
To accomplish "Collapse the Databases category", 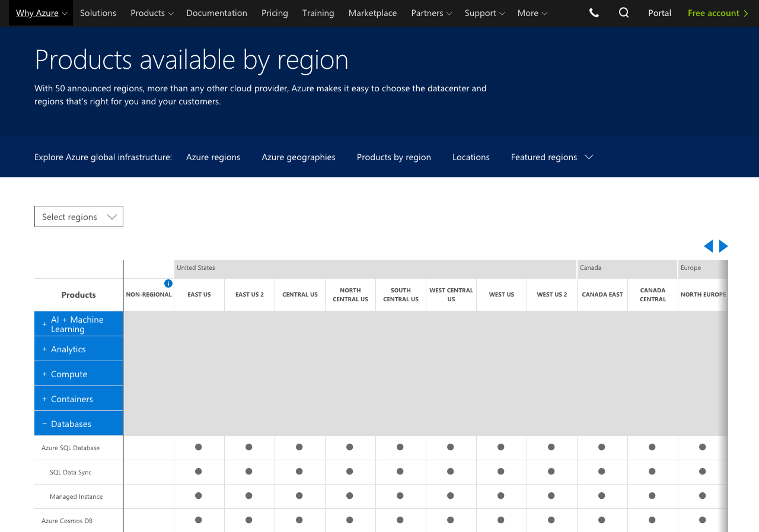I will [x=79, y=423].
